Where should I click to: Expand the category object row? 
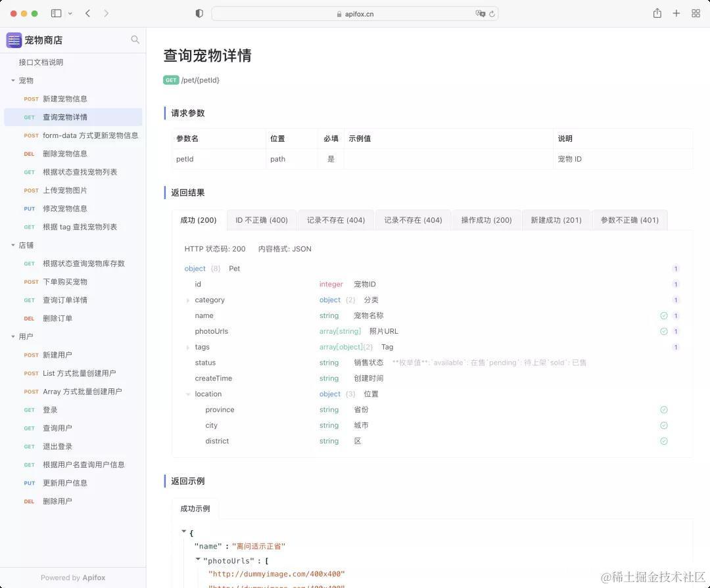187,300
